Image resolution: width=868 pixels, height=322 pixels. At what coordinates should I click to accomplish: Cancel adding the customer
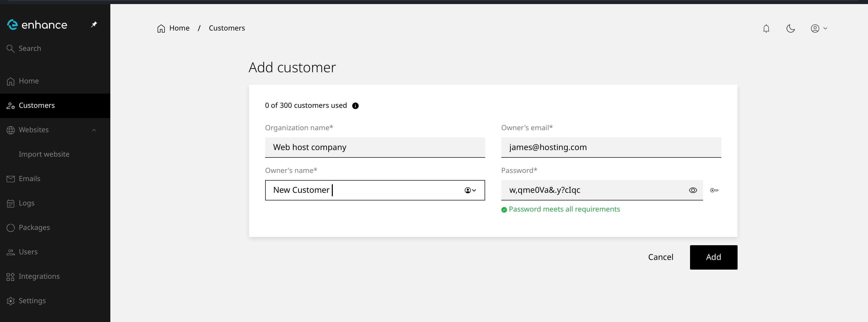(x=661, y=257)
